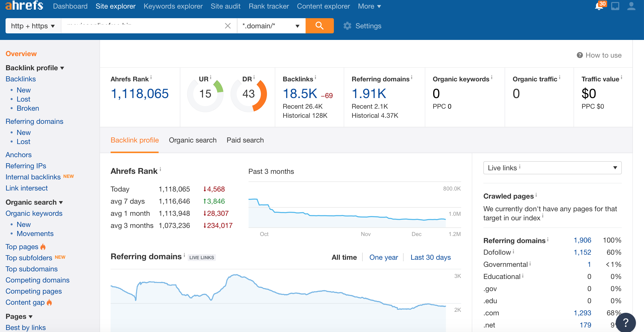644x332 pixels.
Task: Open Best by links under Pages
Action: click(26, 327)
